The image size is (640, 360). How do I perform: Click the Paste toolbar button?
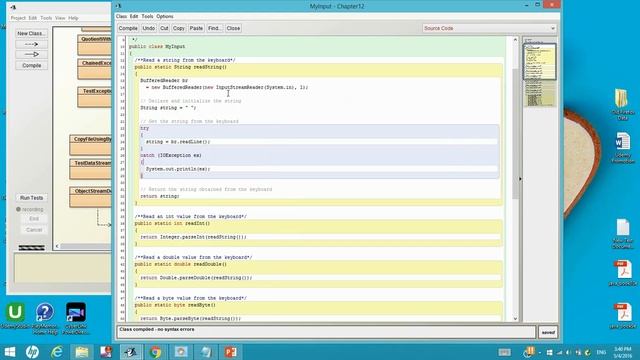[196, 28]
